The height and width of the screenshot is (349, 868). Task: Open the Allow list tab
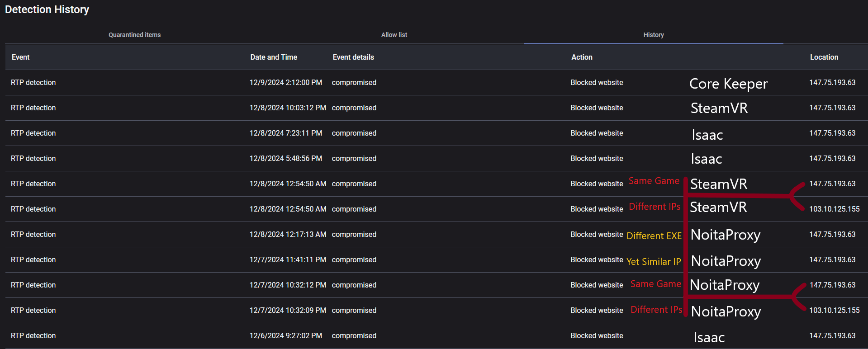(x=394, y=35)
